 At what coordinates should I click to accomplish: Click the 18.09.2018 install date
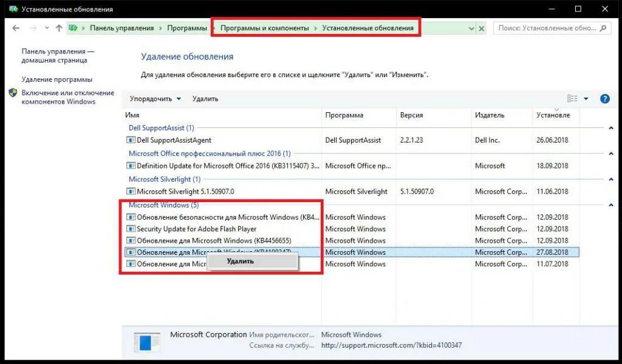pos(552,166)
